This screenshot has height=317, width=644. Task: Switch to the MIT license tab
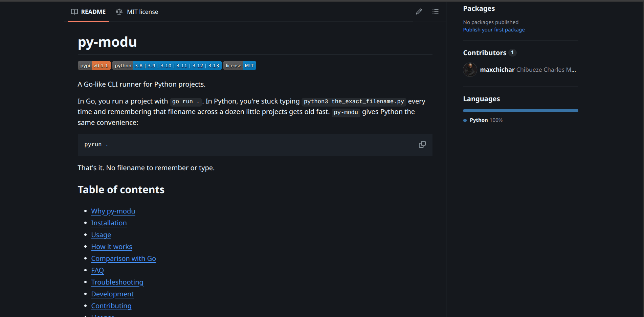click(137, 12)
